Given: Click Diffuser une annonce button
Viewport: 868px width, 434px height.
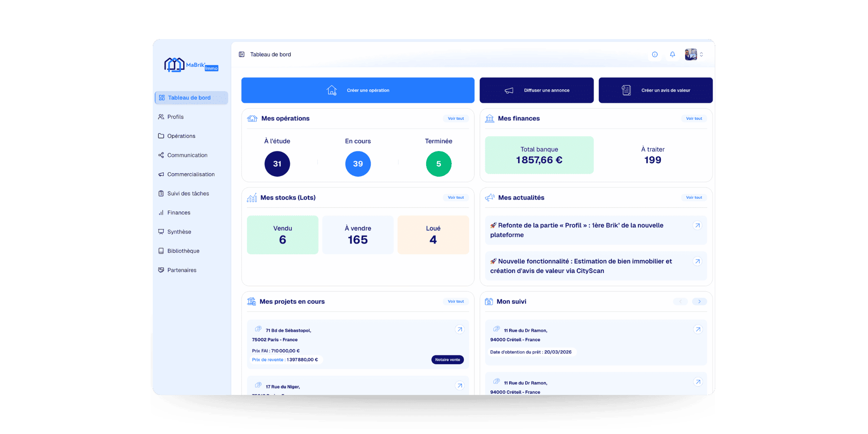Looking at the screenshot, I should click(x=536, y=90).
